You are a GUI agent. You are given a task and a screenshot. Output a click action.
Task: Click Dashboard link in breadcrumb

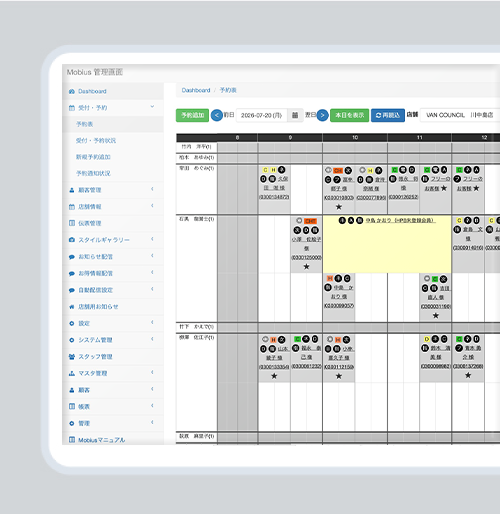(x=196, y=90)
